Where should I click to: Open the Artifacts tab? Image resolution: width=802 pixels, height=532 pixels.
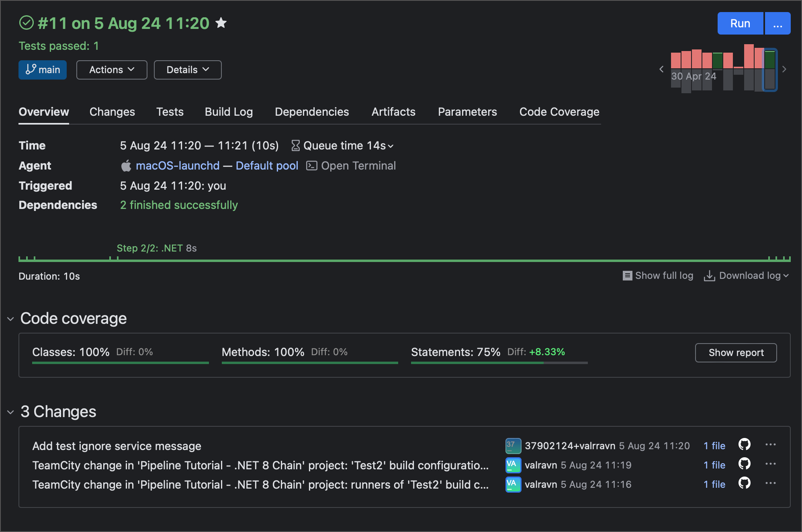pos(393,112)
